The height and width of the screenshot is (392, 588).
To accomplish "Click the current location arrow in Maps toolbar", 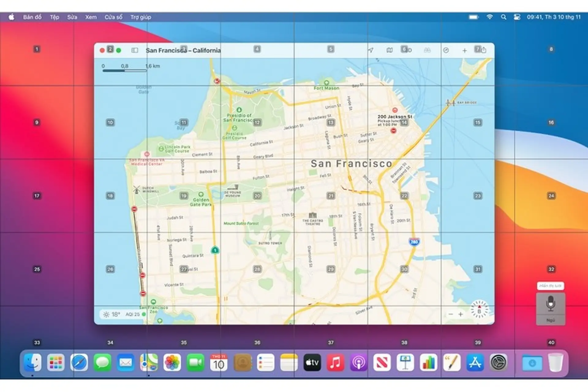I will [x=371, y=50].
